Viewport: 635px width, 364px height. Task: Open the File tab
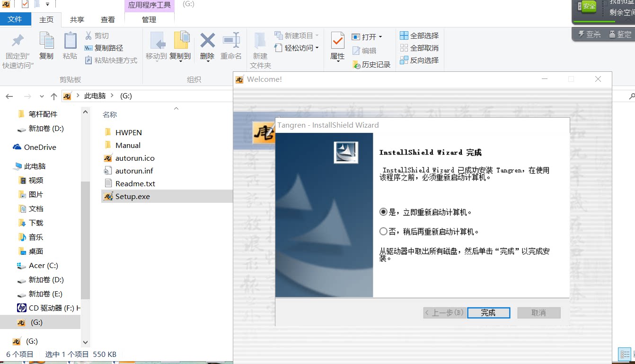tap(15, 19)
